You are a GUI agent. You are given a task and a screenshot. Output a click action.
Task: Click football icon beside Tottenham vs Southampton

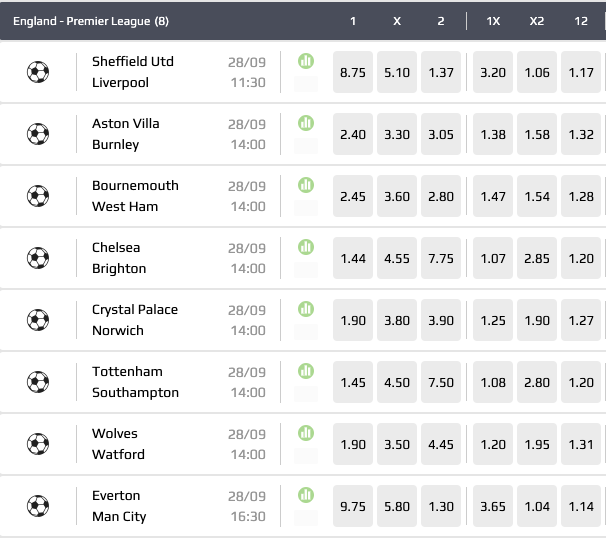(x=38, y=382)
